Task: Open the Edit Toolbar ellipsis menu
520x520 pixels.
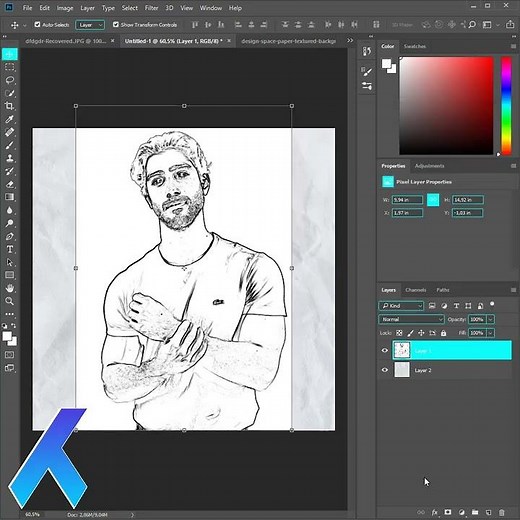Action: click(10, 314)
